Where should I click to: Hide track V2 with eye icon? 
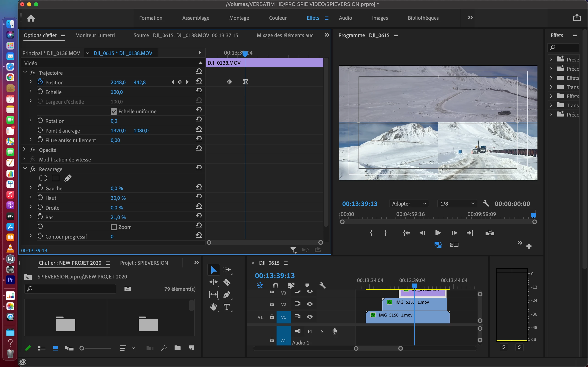coord(310,304)
